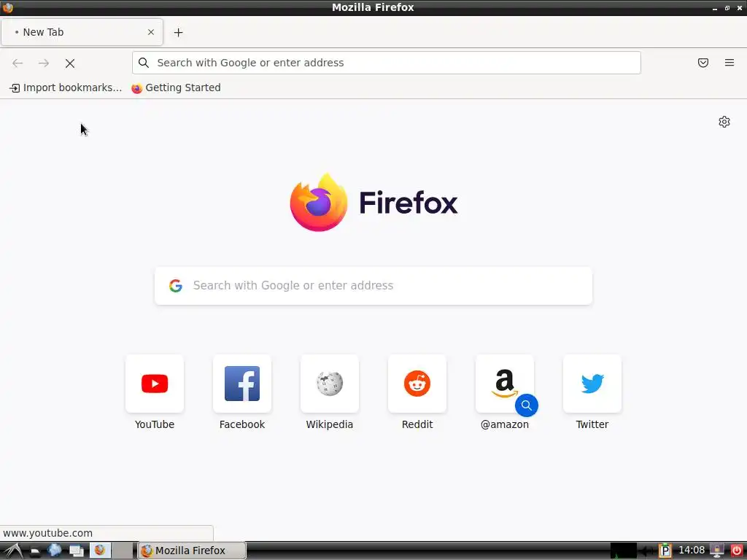Click the Save to Pocket icon
Screen dimensions: 747x560
coord(703,63)
